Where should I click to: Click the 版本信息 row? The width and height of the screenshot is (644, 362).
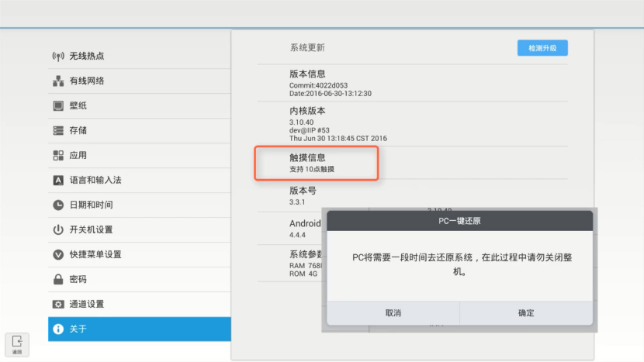point(412,83)
